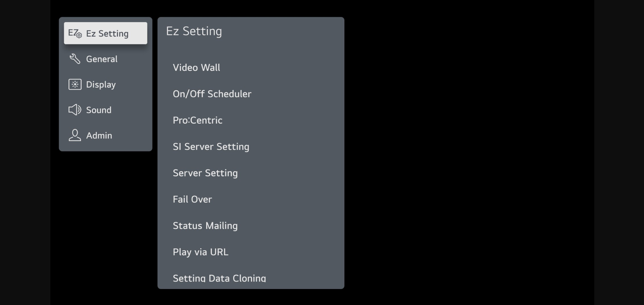Select the Pro:Centric entry
The height and width of the screenshot is (305, 644).
click(x=198, y=120)
